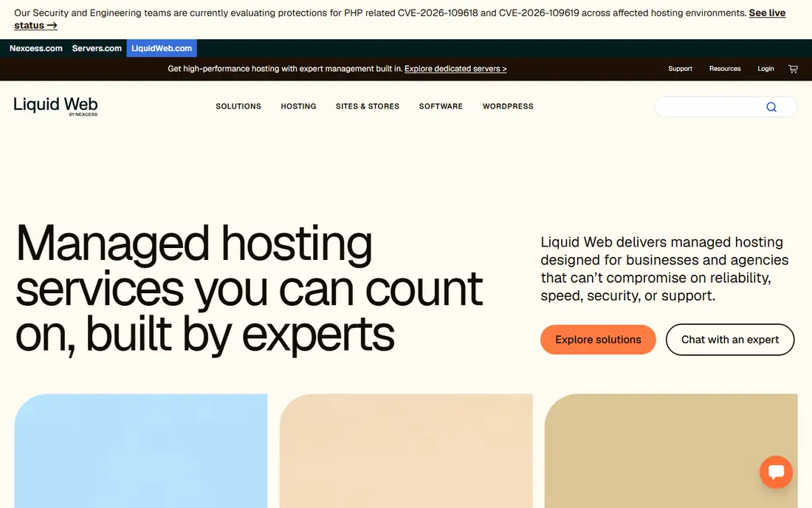This screenshot has height=508, width=812.
Task: Click the search magnifier icon
Action: (771, 107)
